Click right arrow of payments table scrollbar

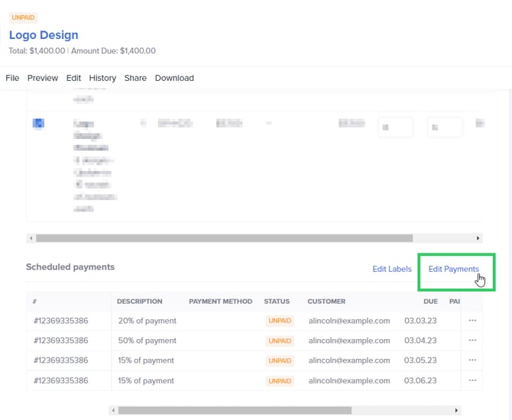point(456,410)
